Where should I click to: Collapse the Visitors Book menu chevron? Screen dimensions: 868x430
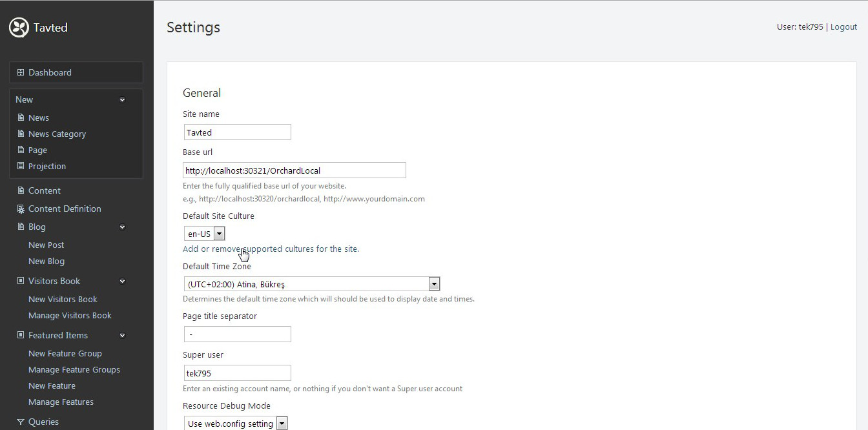122,281
